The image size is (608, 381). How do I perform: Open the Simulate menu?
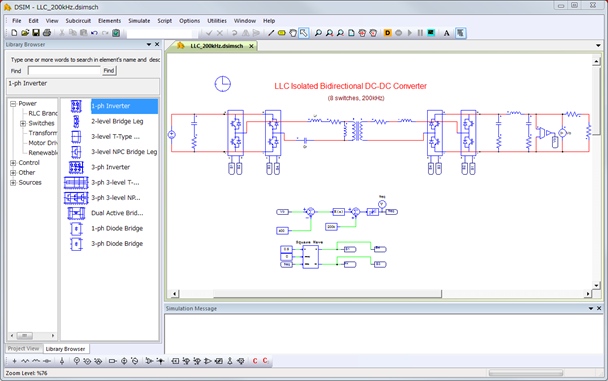point(139,21)
